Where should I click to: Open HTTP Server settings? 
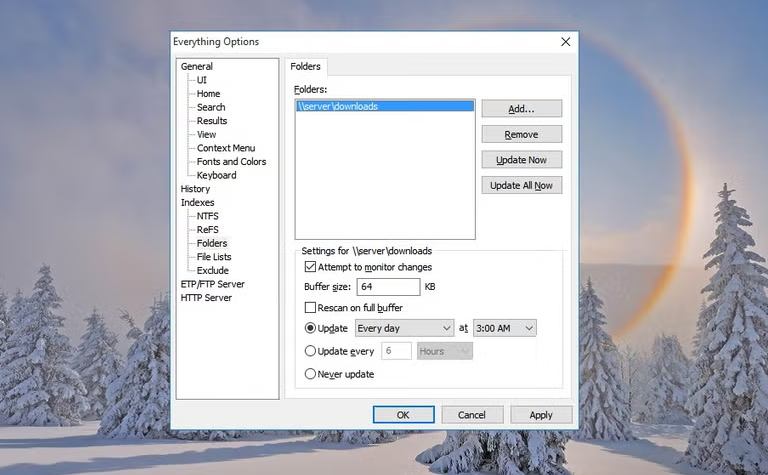click(x=206, y=298)
